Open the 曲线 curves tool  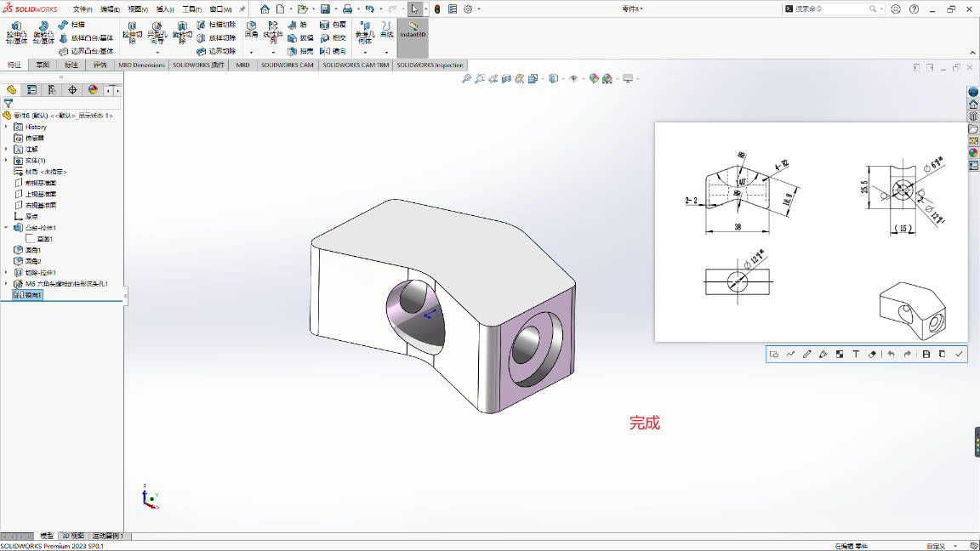point(387,30)
